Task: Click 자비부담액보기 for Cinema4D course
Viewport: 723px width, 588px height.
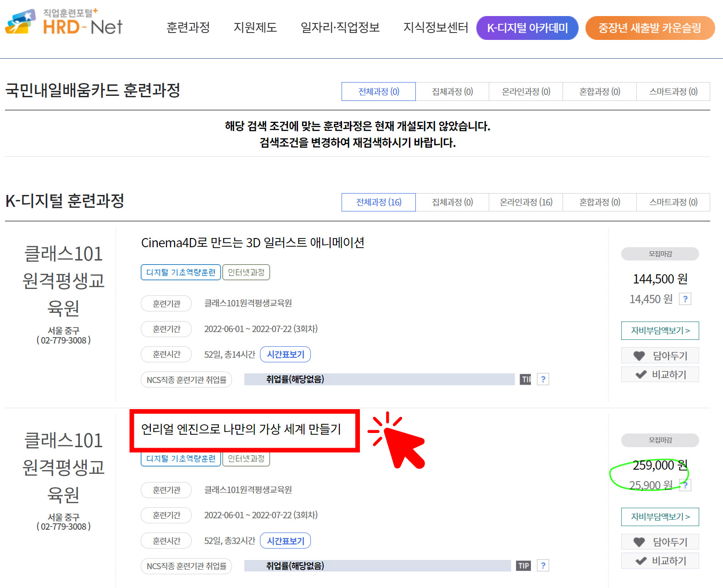Action: pos(660,331)
